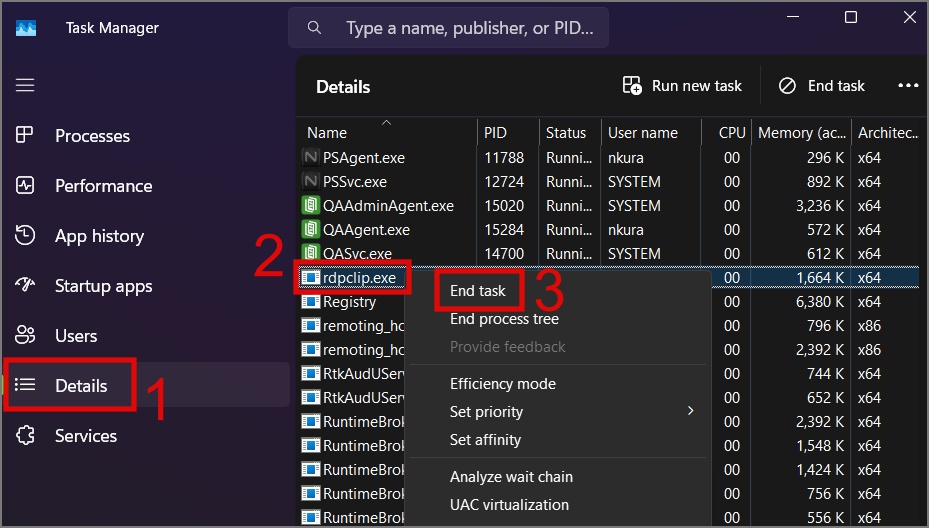Open the Performance graph icon
The image size is (929, 528).
(x=25, y=186)
